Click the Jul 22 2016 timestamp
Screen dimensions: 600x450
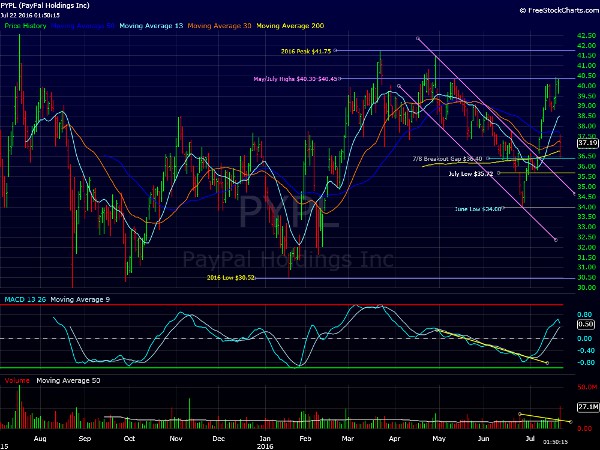[30, 15]
